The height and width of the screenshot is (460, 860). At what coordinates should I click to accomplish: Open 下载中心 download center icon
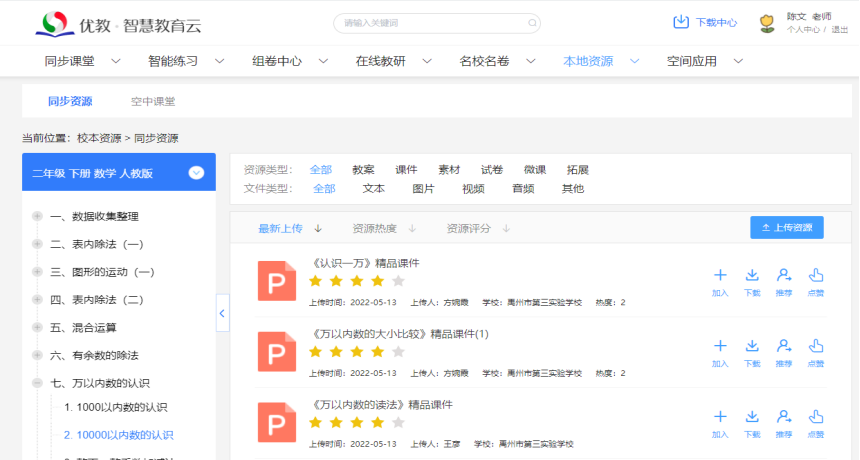(681, 22)
